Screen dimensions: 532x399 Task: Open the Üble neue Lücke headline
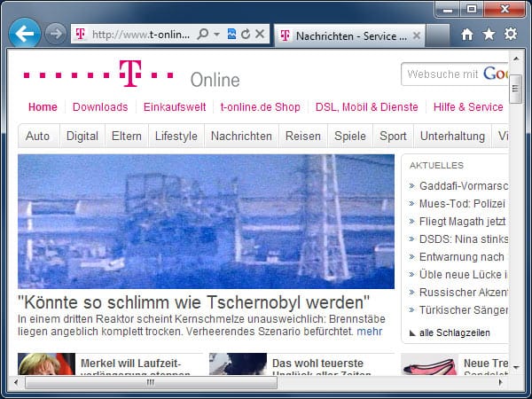point(464,275)
